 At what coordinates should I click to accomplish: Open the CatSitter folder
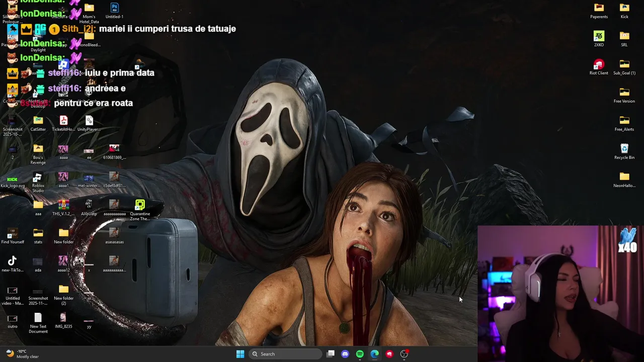tap(38, 120)
